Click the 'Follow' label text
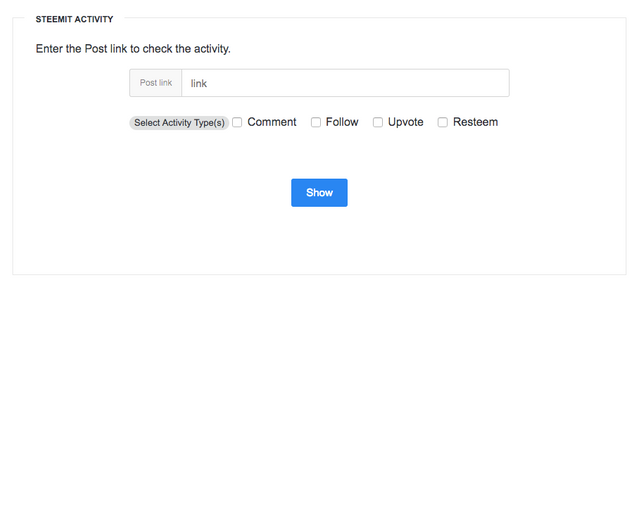The width and height of the screenshot is (640, 525). (x=342, y=122)
